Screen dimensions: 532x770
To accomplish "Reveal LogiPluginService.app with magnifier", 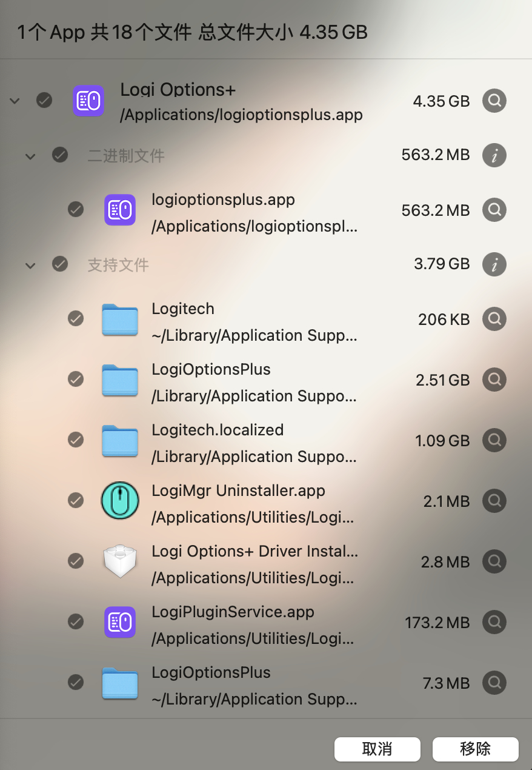I will coord(494,622).
